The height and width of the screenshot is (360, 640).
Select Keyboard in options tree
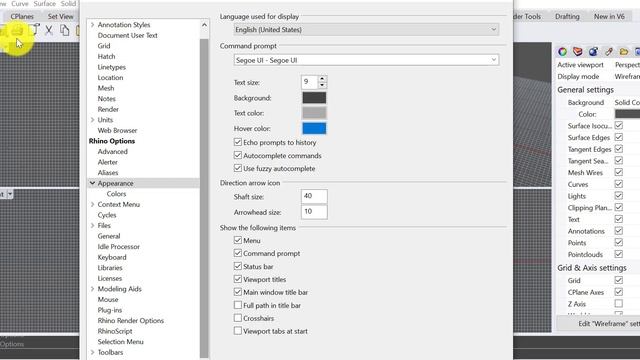[112, 257]
